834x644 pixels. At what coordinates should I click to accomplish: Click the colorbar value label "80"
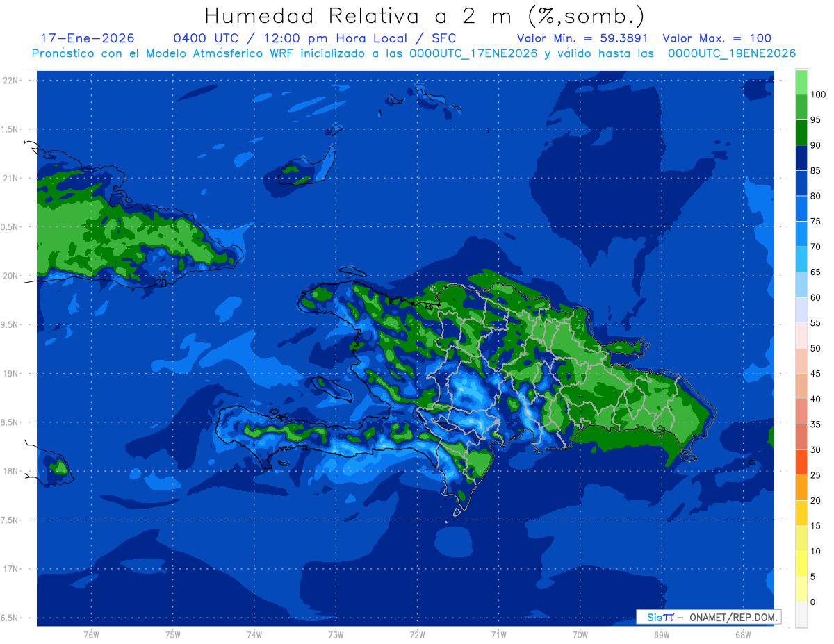coord(815,196)
